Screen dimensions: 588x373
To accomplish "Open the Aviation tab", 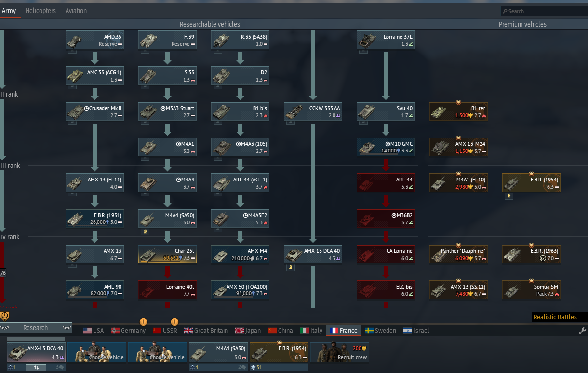I will tap(76, 11).
